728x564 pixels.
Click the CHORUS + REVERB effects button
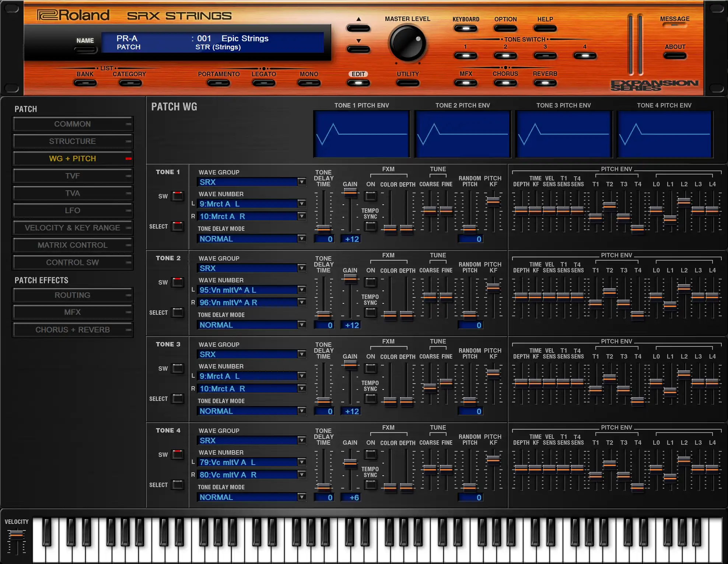click(x=73, y=330)
